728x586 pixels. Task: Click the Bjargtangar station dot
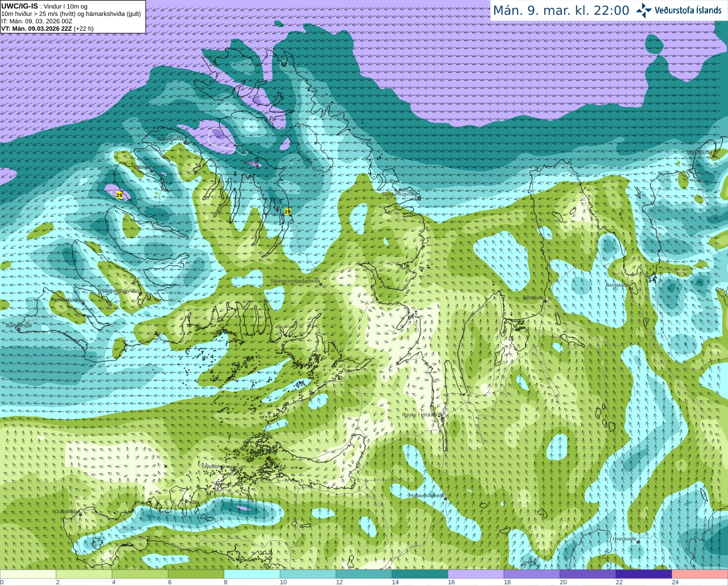[20, 329]
